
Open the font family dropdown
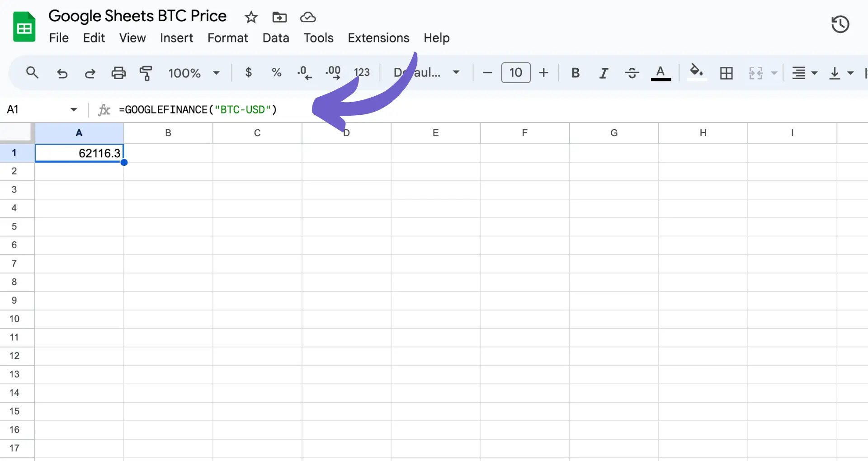(x=426, y=72)
